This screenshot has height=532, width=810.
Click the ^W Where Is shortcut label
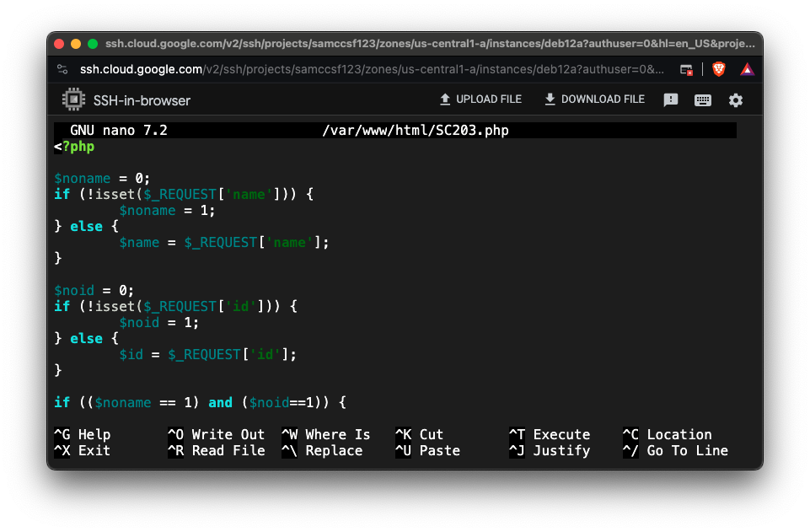click(325, 434)
